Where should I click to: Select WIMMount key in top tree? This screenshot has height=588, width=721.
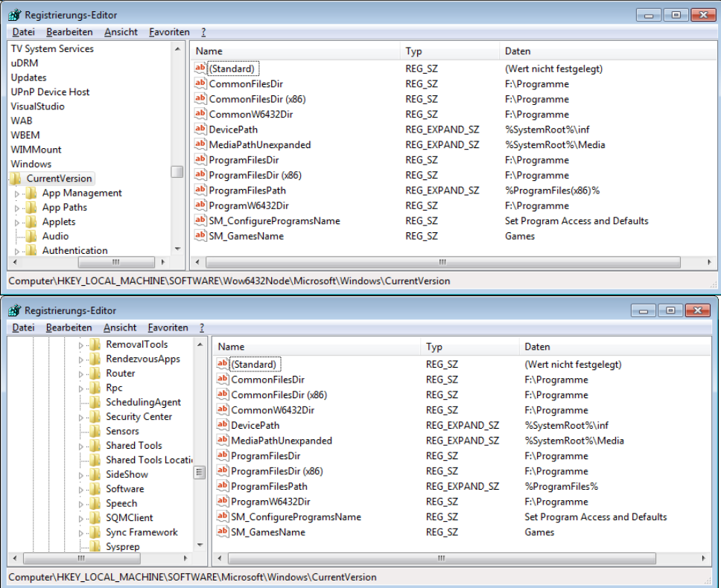tap(36, 150)
